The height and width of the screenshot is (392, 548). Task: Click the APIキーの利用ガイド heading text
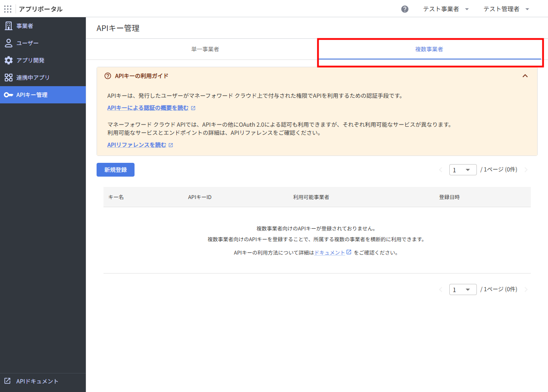tap(141, 76)
